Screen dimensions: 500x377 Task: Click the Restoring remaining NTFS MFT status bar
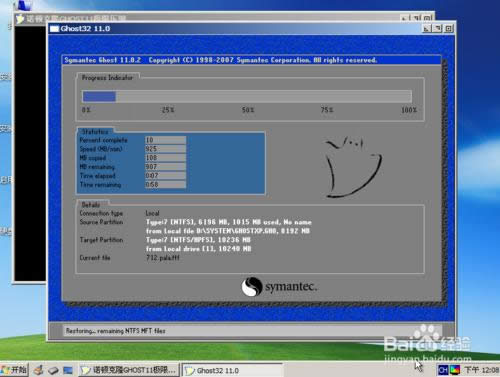(252, 331)
